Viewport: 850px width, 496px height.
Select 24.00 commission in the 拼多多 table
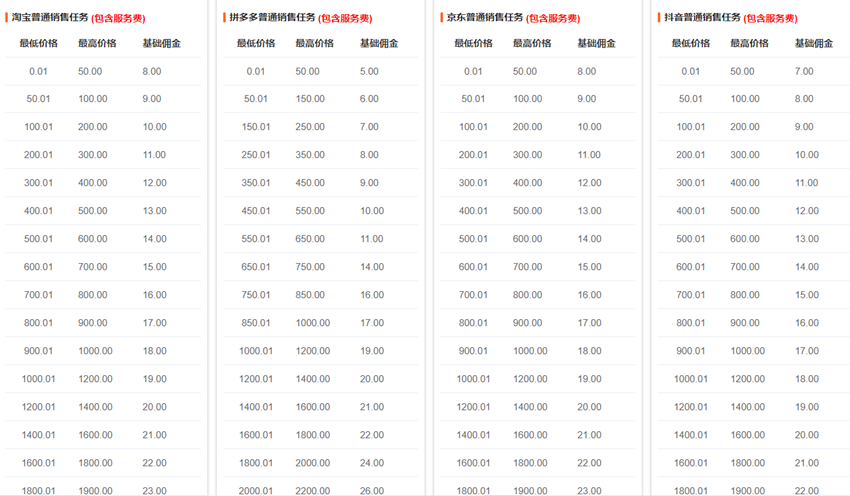(x=372, y=463)
